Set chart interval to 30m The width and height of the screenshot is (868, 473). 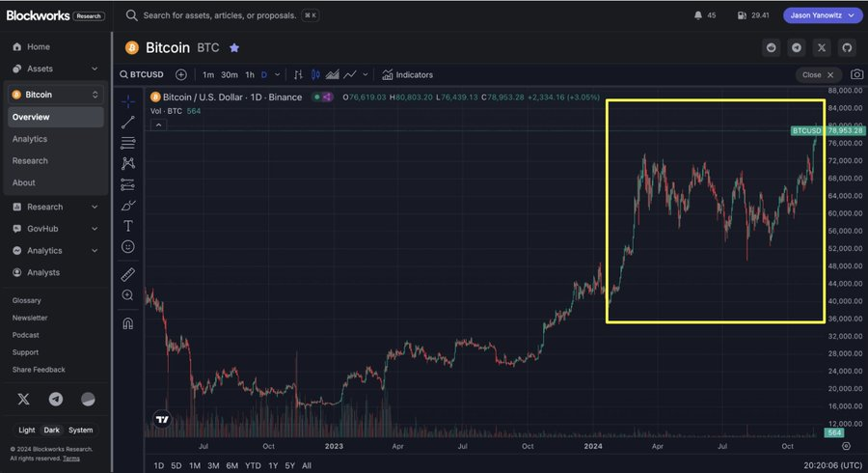pos(230,74)
